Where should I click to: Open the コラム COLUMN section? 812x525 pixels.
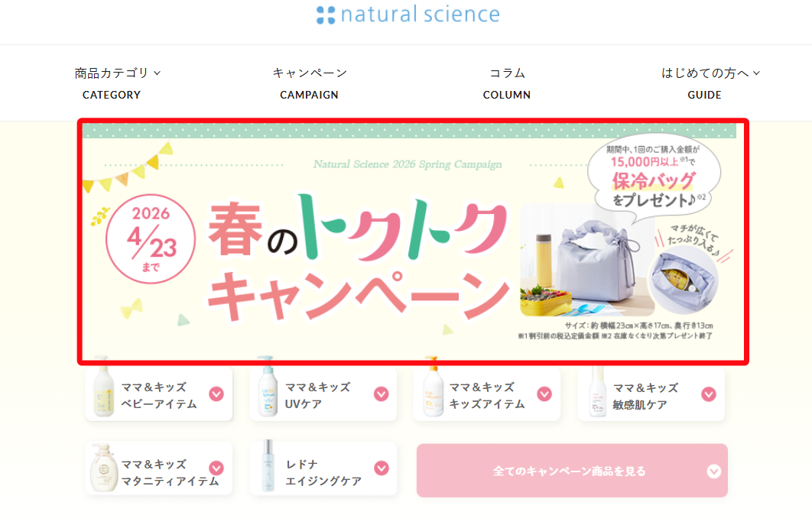click(x=507, y=83)
